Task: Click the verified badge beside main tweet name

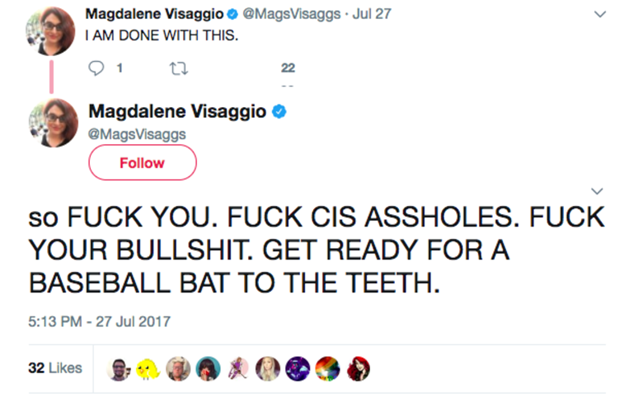Action: click(279, 111)
